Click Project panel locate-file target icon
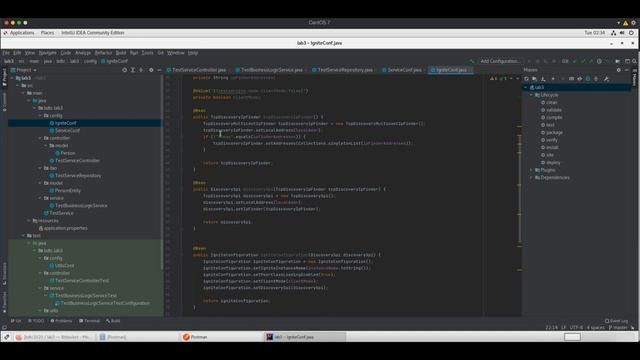Screen dimensions: 640x360 (124, 70)
